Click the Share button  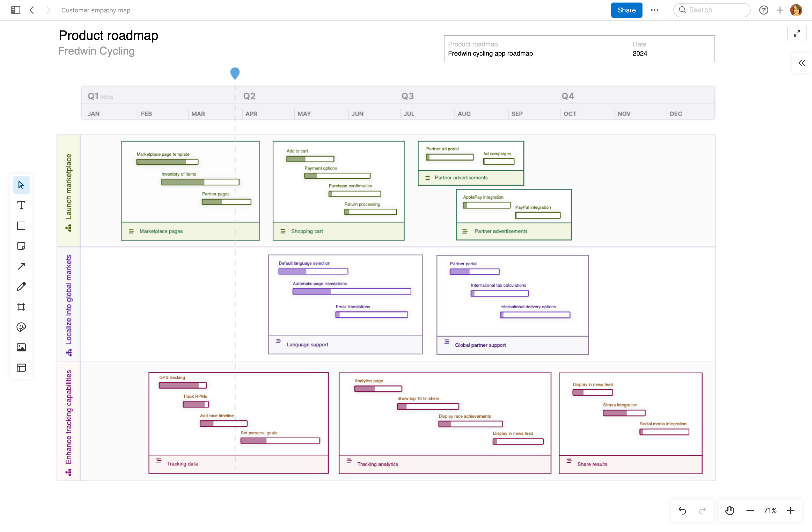click(627, 10)
